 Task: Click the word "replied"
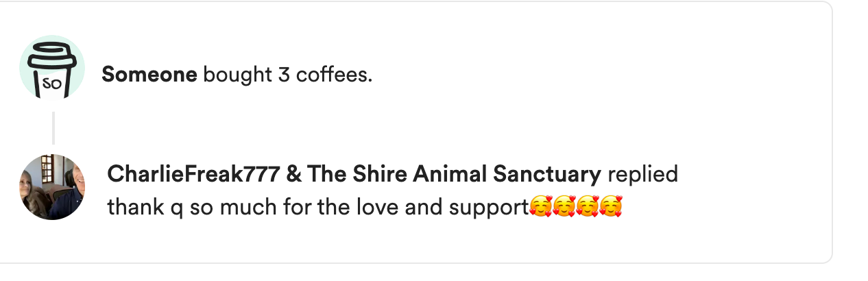click(642, 174)
